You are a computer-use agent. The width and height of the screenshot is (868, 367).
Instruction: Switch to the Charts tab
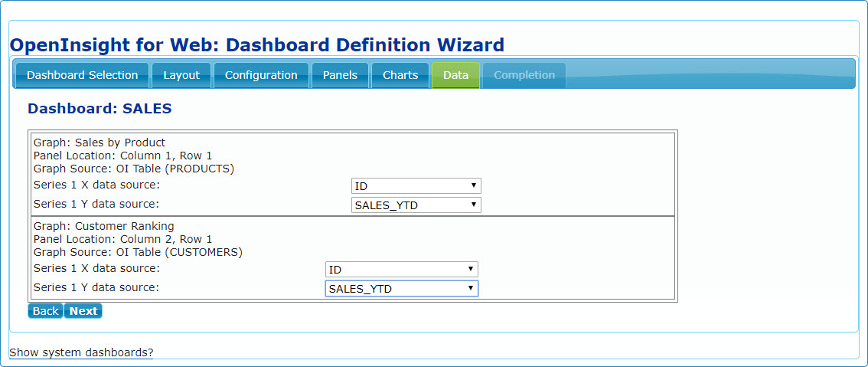[400, 75]
